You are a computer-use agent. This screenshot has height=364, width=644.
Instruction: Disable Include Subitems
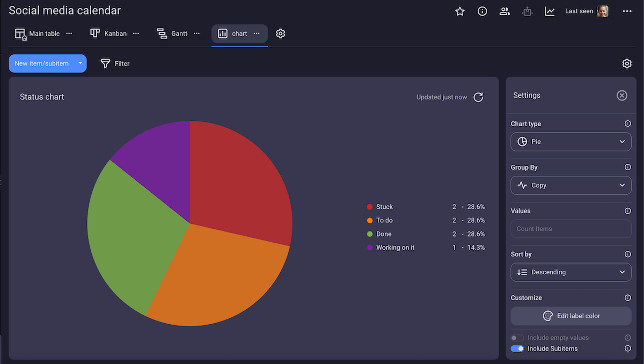pos(517,348)
